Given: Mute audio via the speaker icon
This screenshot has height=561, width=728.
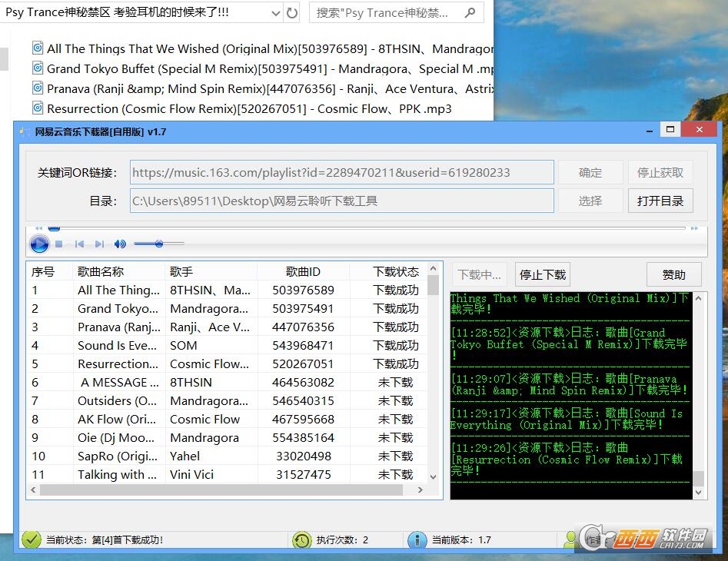Looking at the screenshot, I should 120,244.
